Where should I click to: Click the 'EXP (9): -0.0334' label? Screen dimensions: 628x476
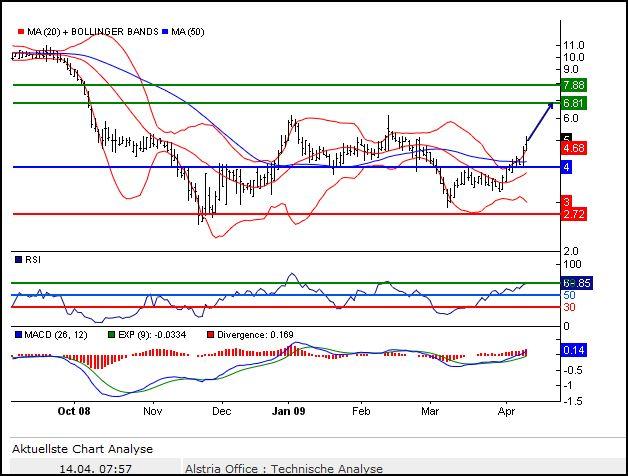[x=152, y=335]
